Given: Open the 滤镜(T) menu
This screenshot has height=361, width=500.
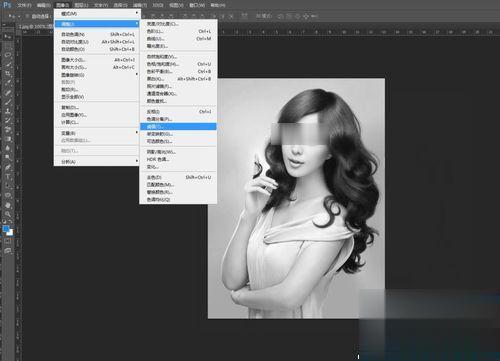Looking at the screenshot, I should pyautogui.click(x=140, y=5).
